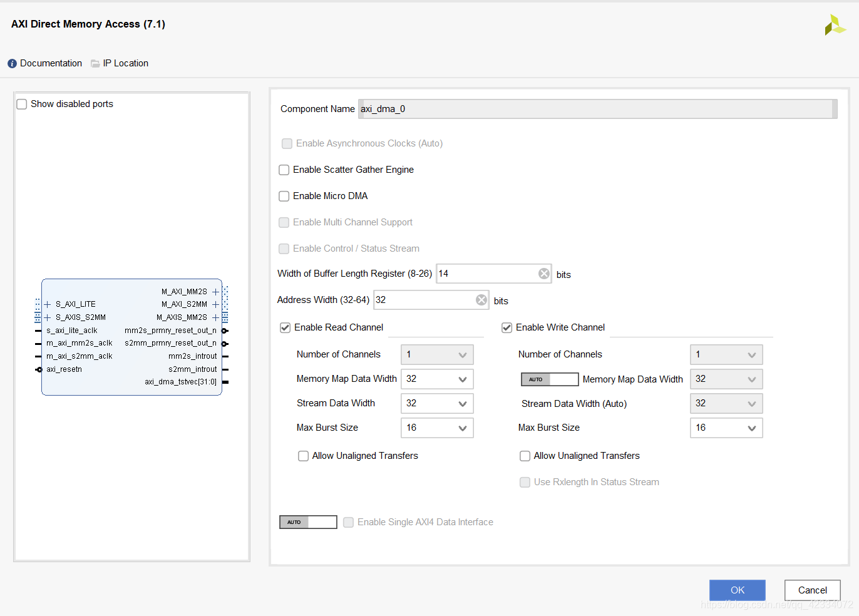
Task: Click the Xilinx logo icon
Action: point(835,25)
